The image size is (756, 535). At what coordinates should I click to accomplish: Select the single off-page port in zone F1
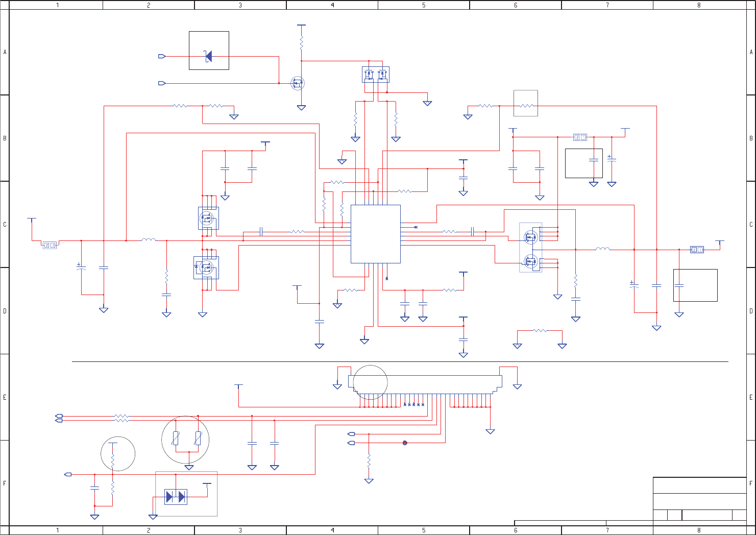tap(68, 474)
